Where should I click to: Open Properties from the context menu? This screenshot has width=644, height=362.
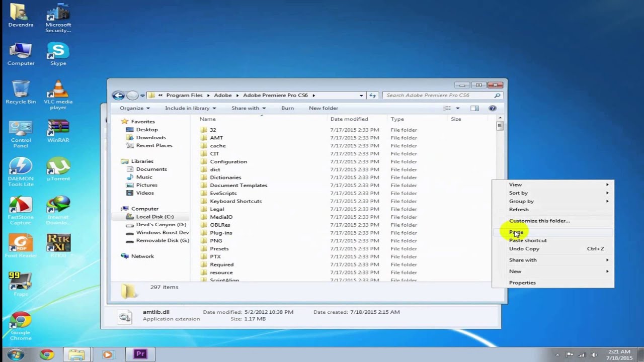pos(553,283)
